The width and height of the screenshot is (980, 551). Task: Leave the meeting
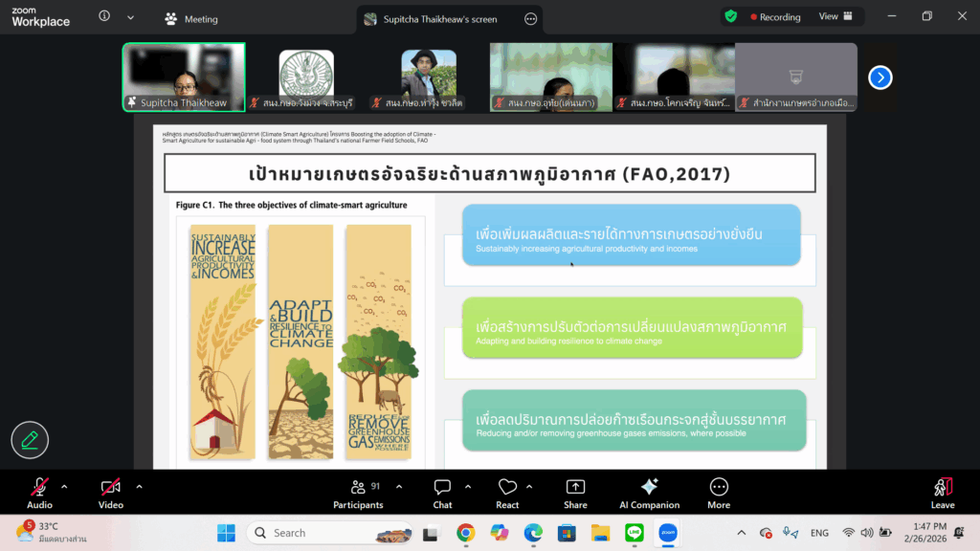click(x=943, y=492)
